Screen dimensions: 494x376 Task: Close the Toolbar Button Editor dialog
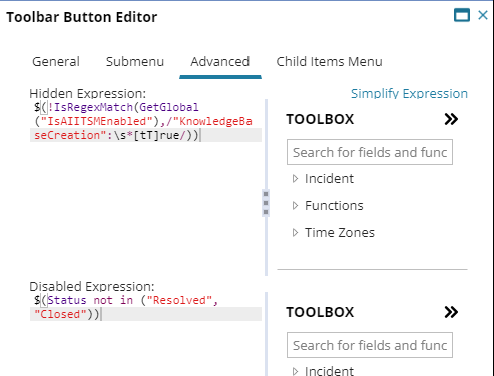483,15
